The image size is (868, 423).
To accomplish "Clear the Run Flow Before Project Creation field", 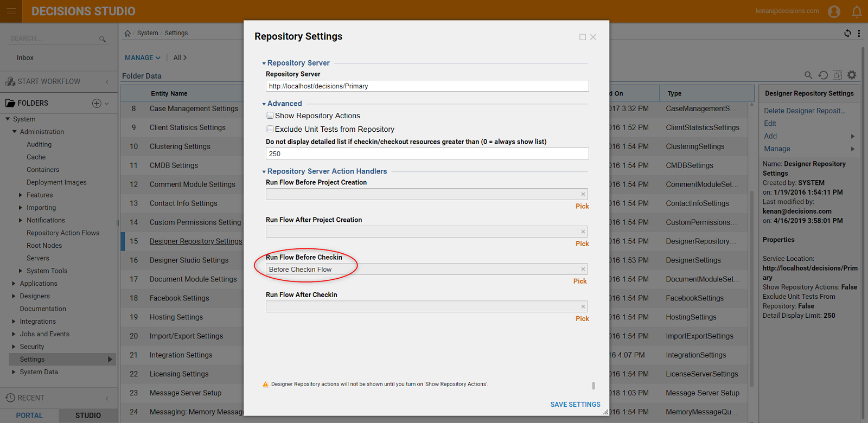I will pyautogui.click(x=583, y=194).
